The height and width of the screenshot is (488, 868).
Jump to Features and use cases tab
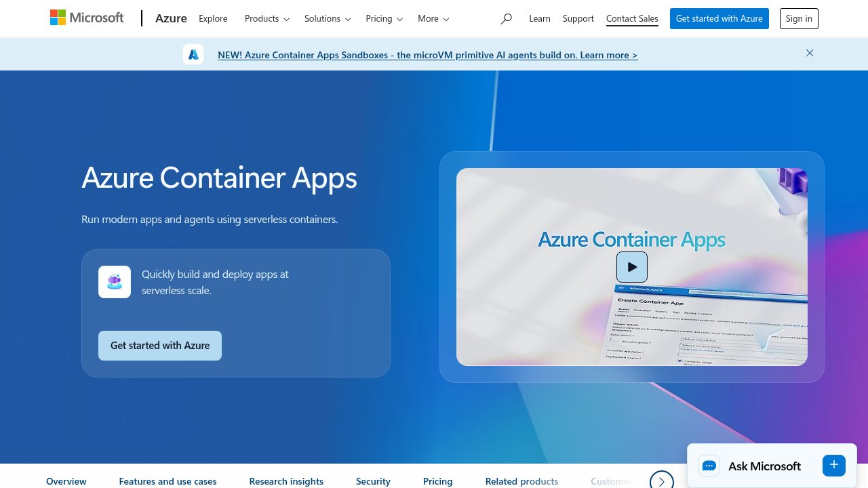(x=168, y=481)
